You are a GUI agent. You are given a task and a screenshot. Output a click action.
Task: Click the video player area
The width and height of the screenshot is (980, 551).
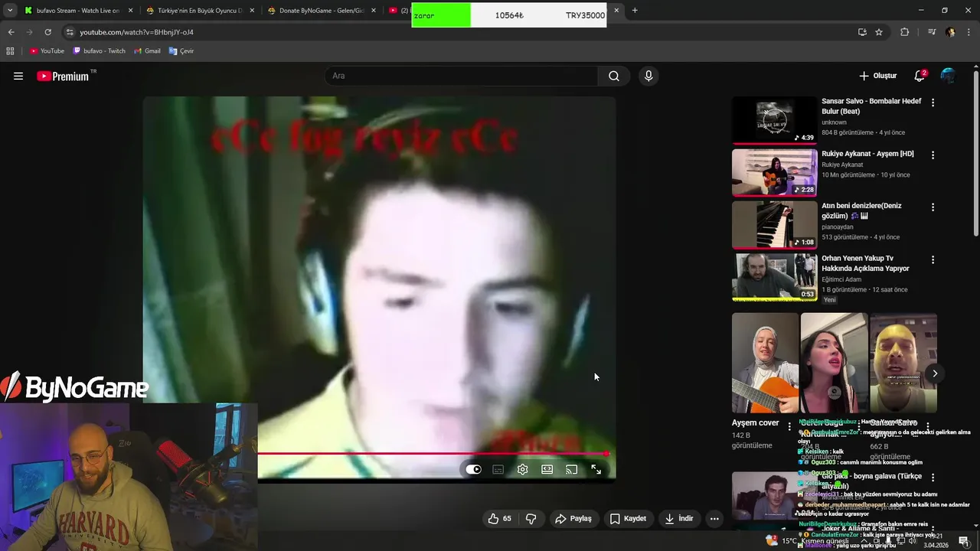pos(379,288)
